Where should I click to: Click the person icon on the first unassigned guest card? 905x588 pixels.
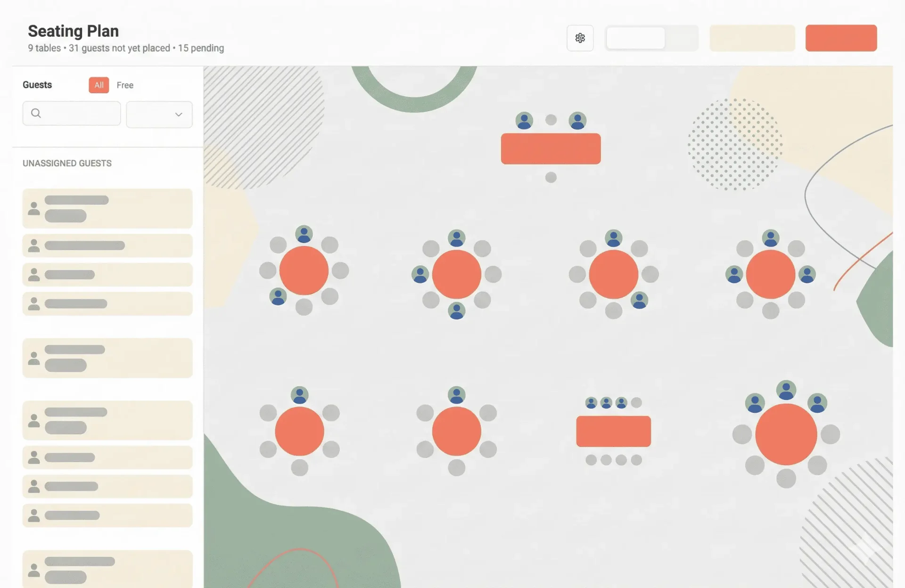click(x=33, y=209)
